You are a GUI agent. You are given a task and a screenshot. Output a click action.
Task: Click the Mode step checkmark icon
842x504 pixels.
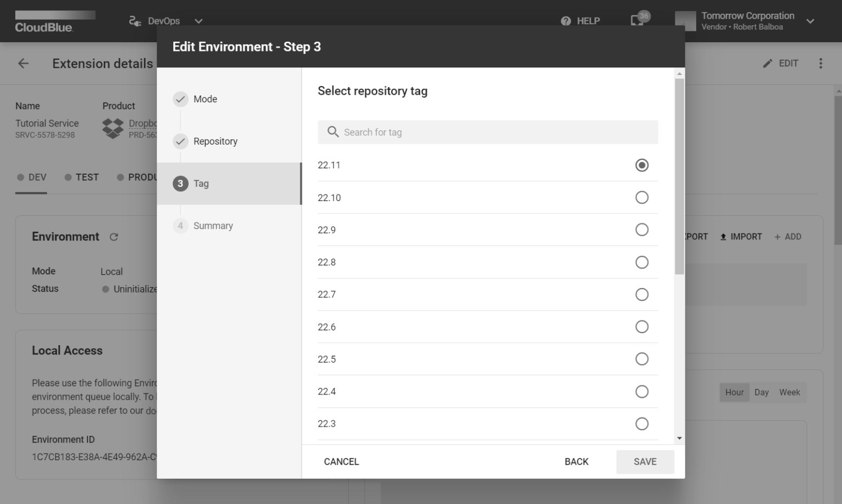tap(180, 99)
